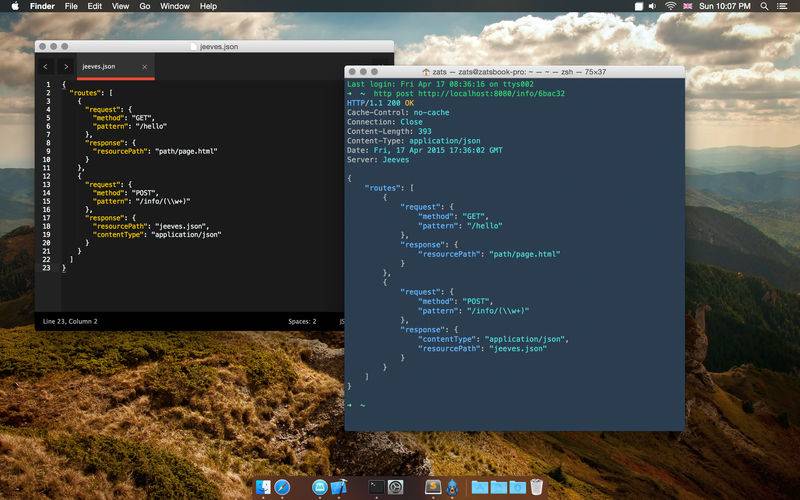
Task: Open the round blue app in Dock
Action: tap(319, 487)
